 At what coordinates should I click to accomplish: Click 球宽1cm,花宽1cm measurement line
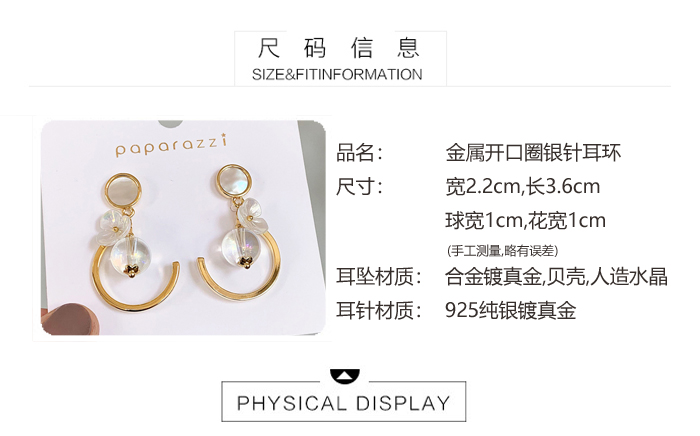click(x=525, y=220)
